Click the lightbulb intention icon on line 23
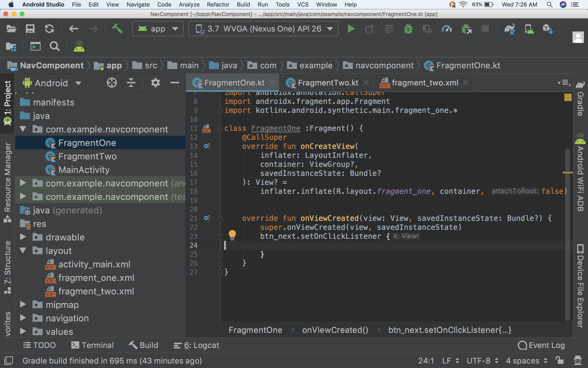The width and height of the screenshot is (588, 368). coord(232,235)
